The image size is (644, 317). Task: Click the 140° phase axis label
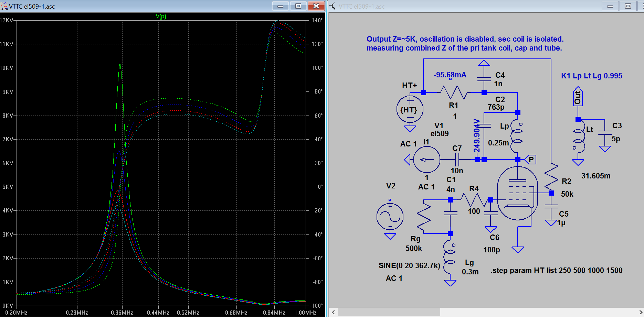point(317,20)
